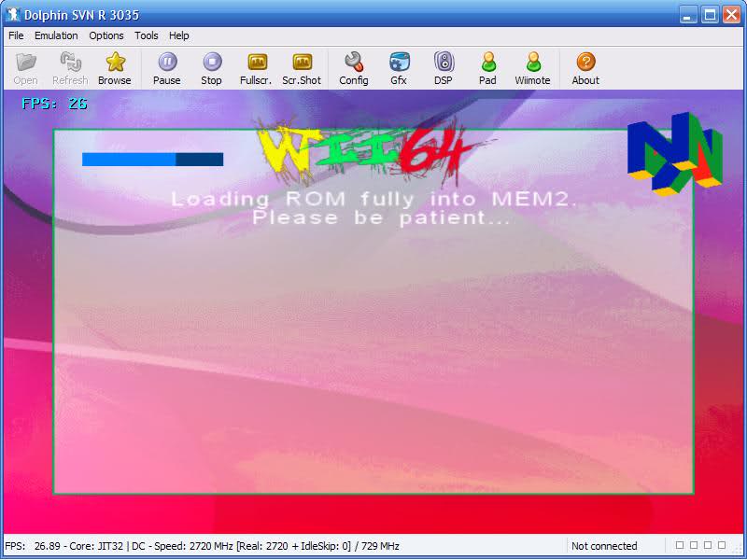Open the Tools menu
747x560 pixels.
147,35
